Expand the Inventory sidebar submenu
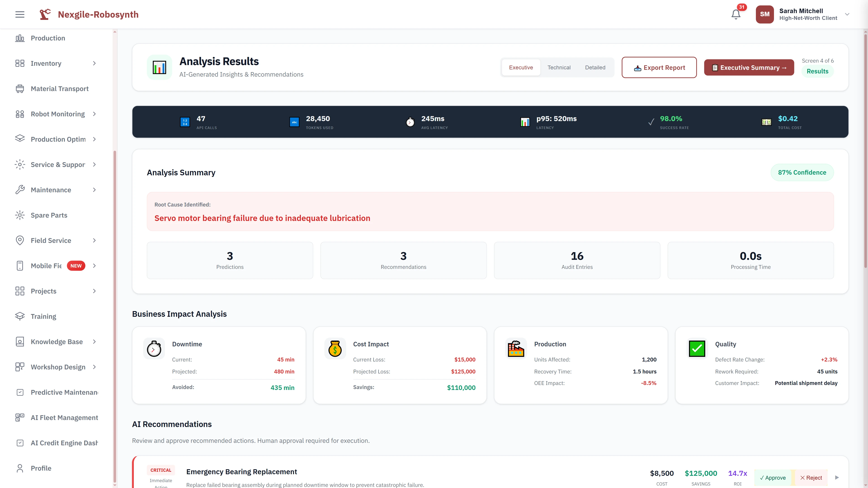Viewport: 868px width, 488px height. [94, 63]
